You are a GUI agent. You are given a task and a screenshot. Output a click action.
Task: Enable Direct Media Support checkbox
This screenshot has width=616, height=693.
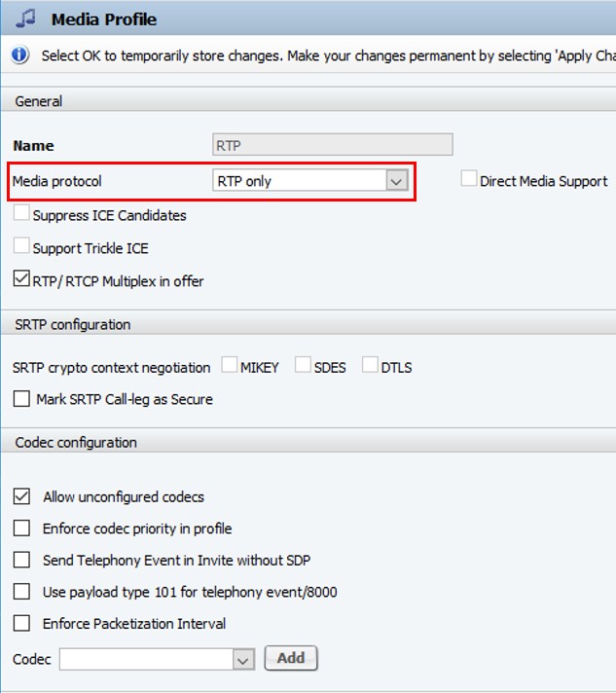tap(468, 178)
